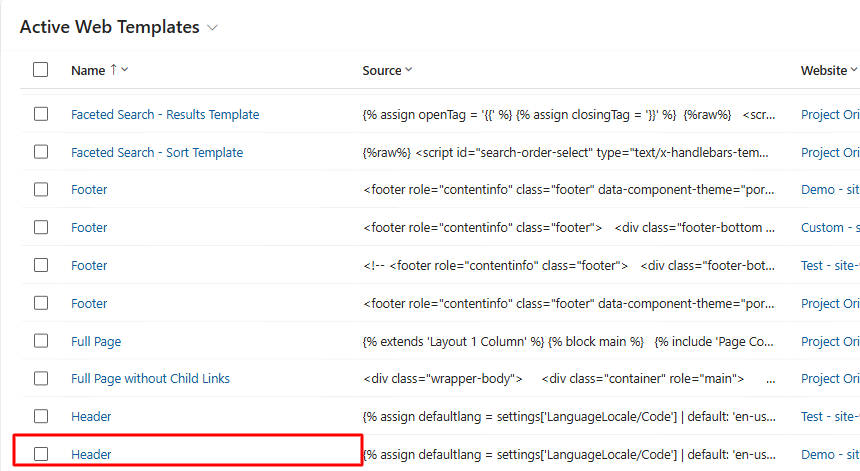This screenshot has height=471, width=860.
Task: Tick the select-all checkbox in the header row
Action: pyautogui.click(x=40, y=70)
